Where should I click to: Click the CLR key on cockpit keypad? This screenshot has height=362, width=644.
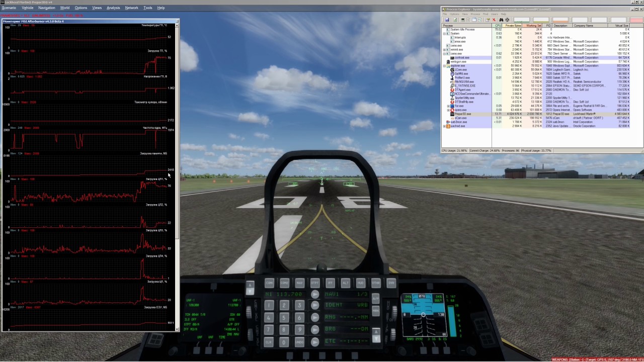click(269, 342)
